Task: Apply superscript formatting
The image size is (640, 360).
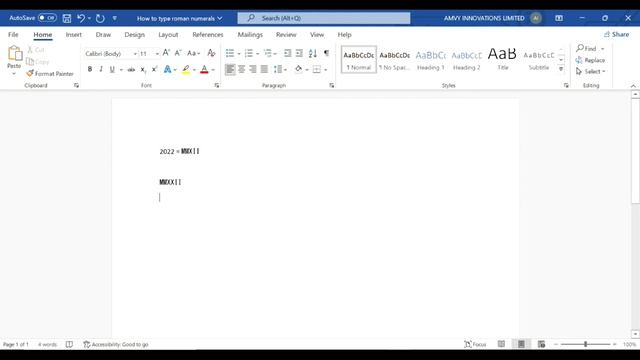Action: (154, 70)
